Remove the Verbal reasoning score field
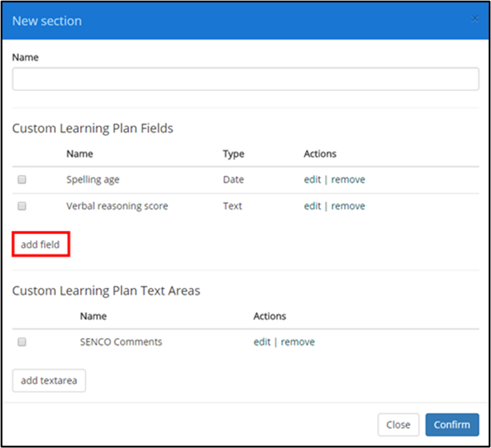The width and height of the screenshot is (491, 448). [x=348, y=206]
